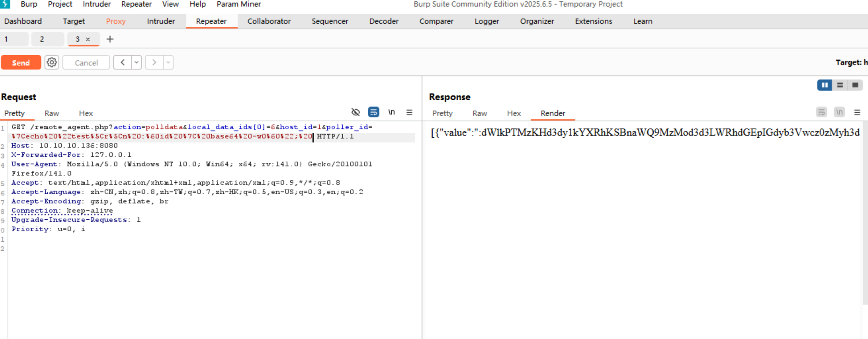Open the View menu
The width and height of the screenshot is (868, 339).
click(170, 4)
